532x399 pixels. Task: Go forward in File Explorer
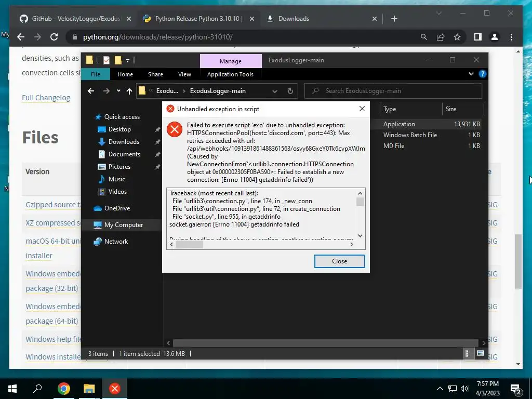point(106,91)
